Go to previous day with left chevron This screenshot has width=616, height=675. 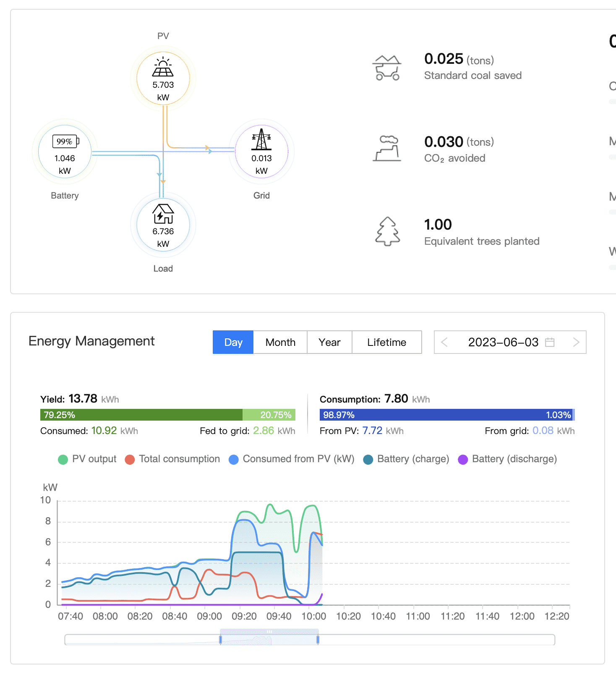pyautogui.click(x=444, y=342)
